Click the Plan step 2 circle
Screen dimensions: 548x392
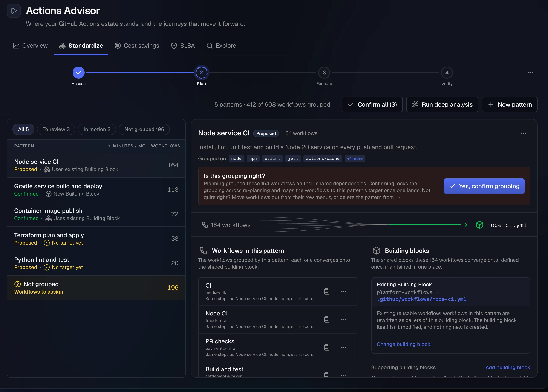click(x=201, y=73)
